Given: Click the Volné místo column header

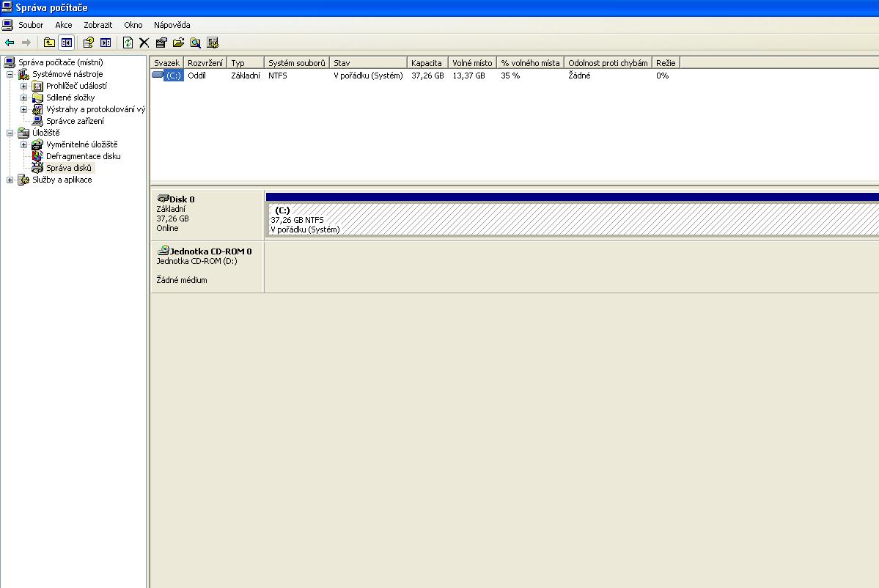Looking at the screenshot, I should pos(473,63).
